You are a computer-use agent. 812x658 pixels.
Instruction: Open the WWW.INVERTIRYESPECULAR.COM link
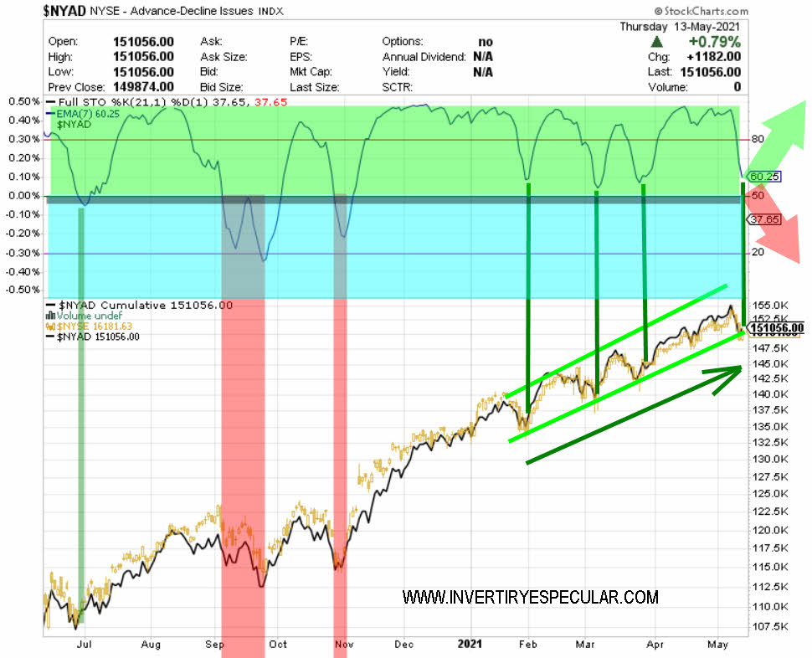coord(530,598)
